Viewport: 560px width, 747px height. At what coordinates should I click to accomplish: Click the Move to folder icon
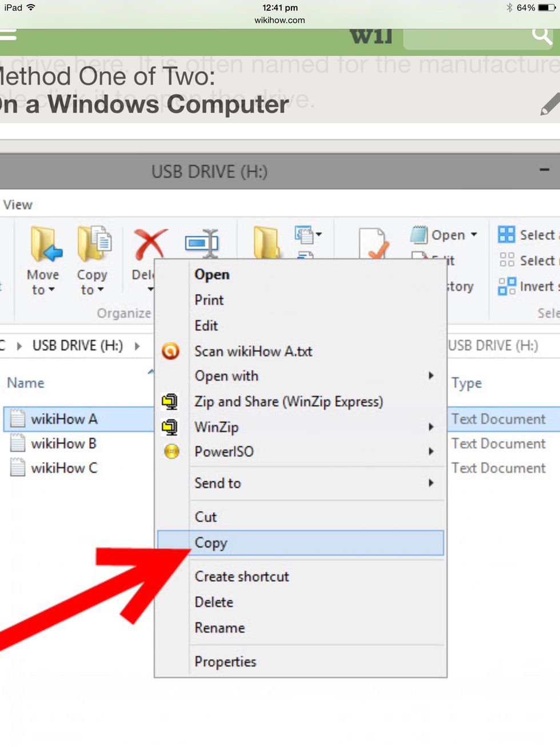(45, 244)
